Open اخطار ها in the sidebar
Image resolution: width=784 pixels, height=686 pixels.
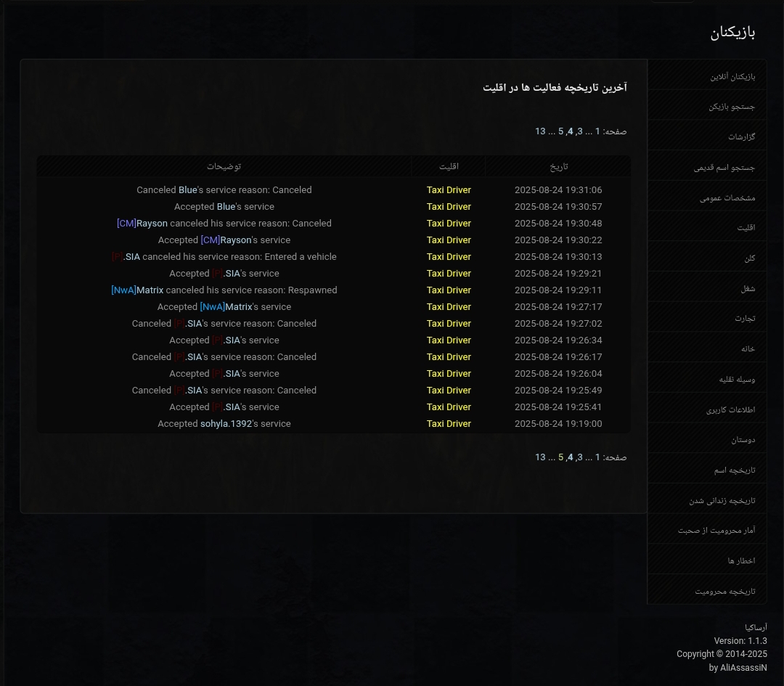[x=707, y=560]
